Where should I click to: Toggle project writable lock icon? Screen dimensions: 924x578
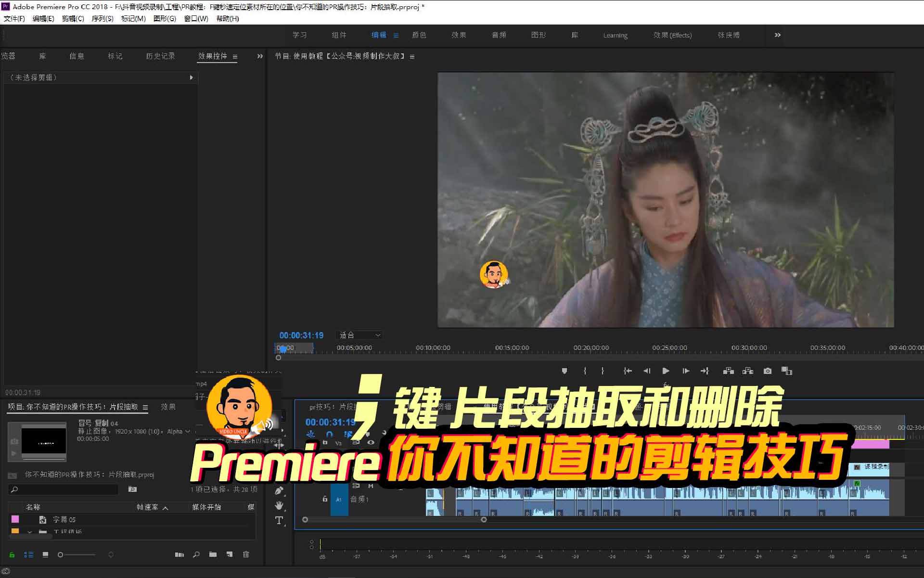click(12, 554)
